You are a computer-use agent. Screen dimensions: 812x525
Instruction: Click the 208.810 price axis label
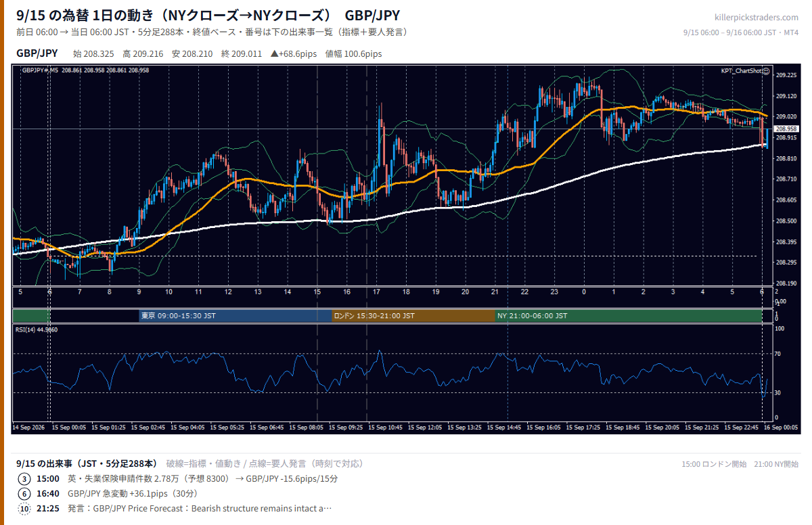tap(786, 158)
